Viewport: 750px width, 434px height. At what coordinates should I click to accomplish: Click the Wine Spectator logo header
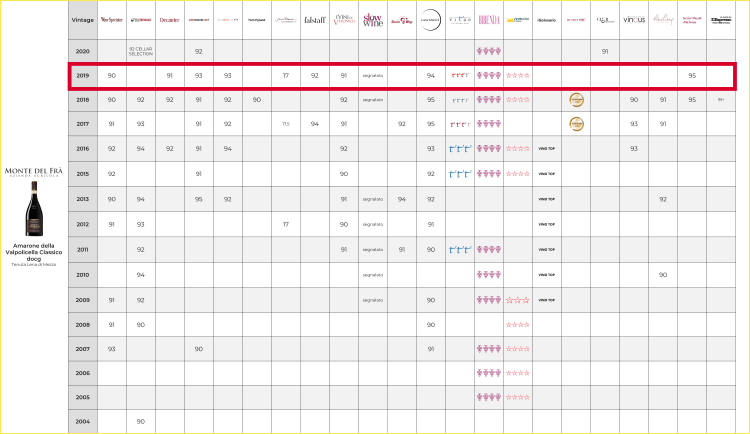[111, 20]
